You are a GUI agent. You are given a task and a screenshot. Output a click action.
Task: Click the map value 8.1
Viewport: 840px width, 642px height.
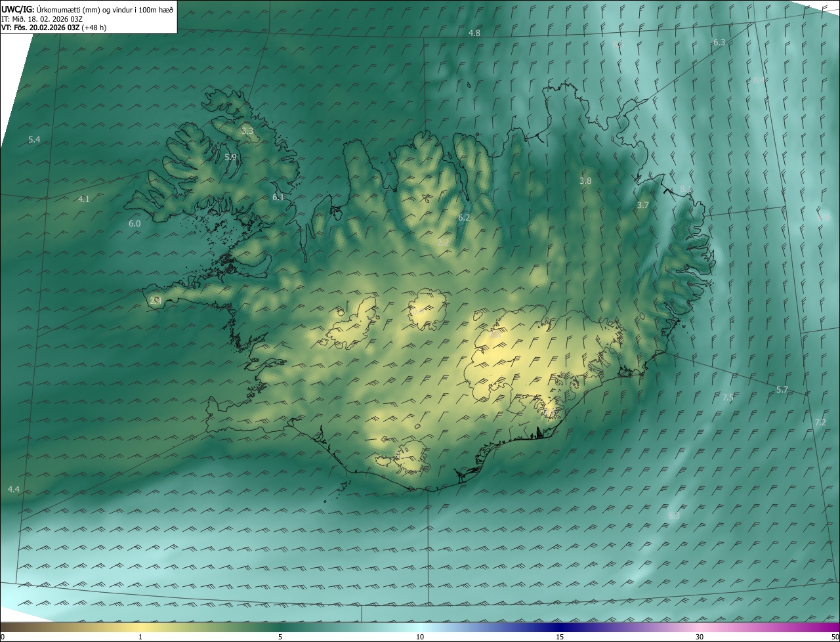coord(686,189)
